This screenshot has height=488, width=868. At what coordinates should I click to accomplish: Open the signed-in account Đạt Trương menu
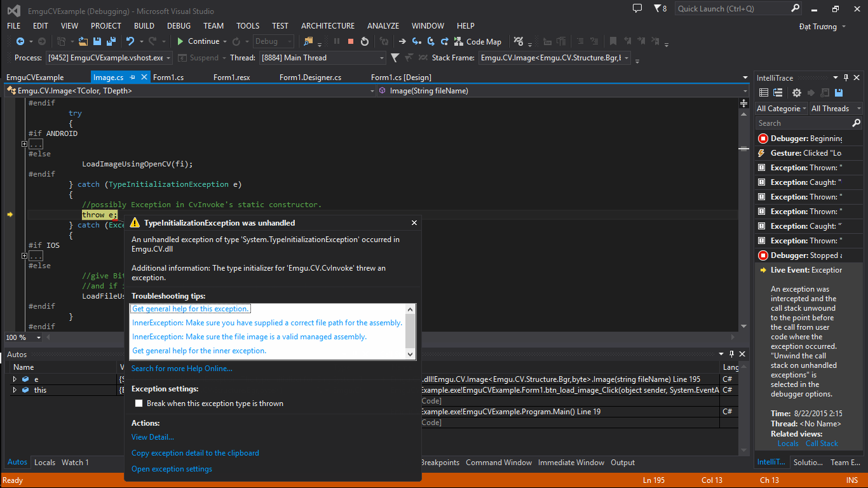click(822, 27)
